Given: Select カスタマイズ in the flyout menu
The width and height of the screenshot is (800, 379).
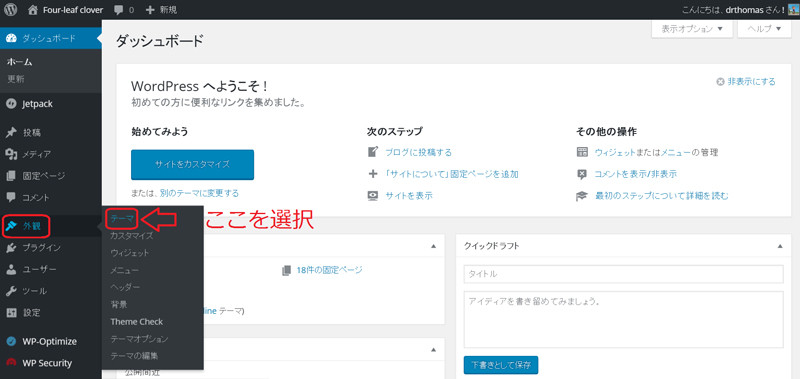Looking at the screenshot, I should pos(132,236).
